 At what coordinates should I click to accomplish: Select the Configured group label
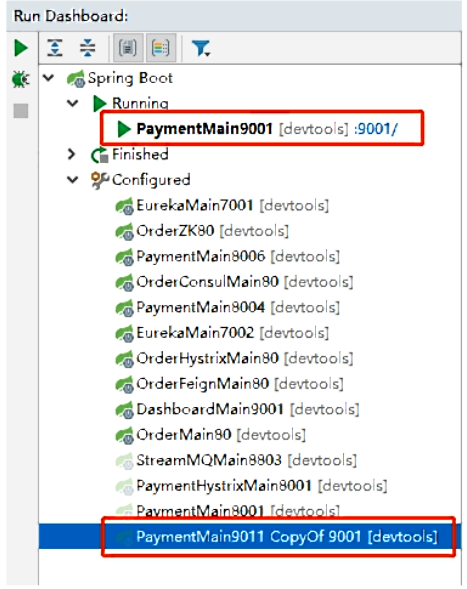tap(151, 180)
